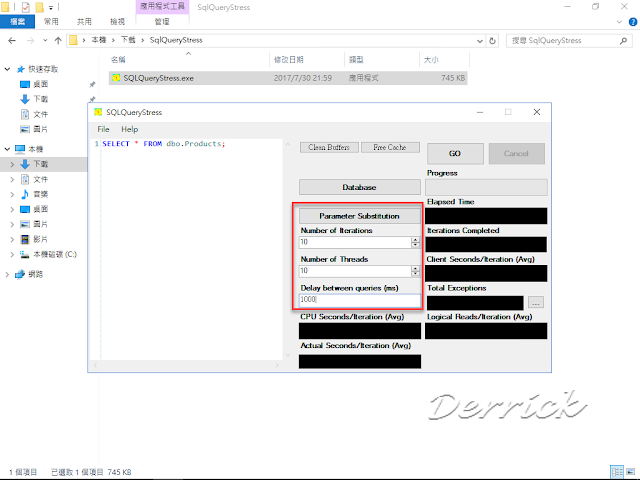This screenshot has height=480, width=640.
Task: Increase Number of Iterations with up arrow
Action: tap(416, 240)
